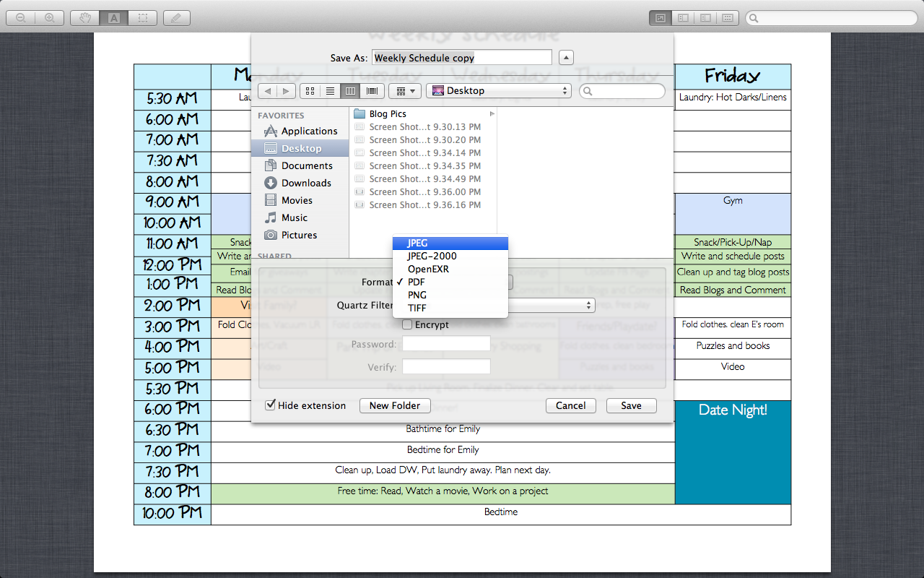
Task: Choose OpenEXR from the Format menu
Action: 450,269
